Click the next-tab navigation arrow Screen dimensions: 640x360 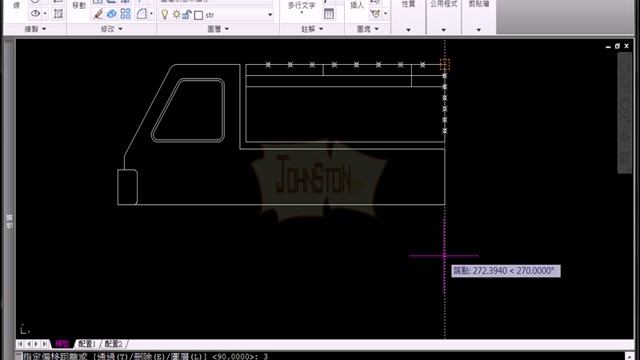tap(36, 344)
